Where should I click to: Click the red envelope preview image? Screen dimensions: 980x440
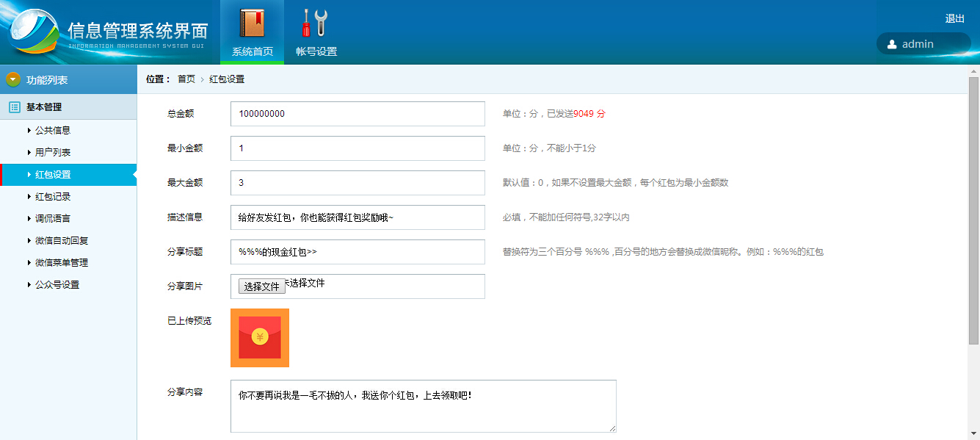[260, 338]
